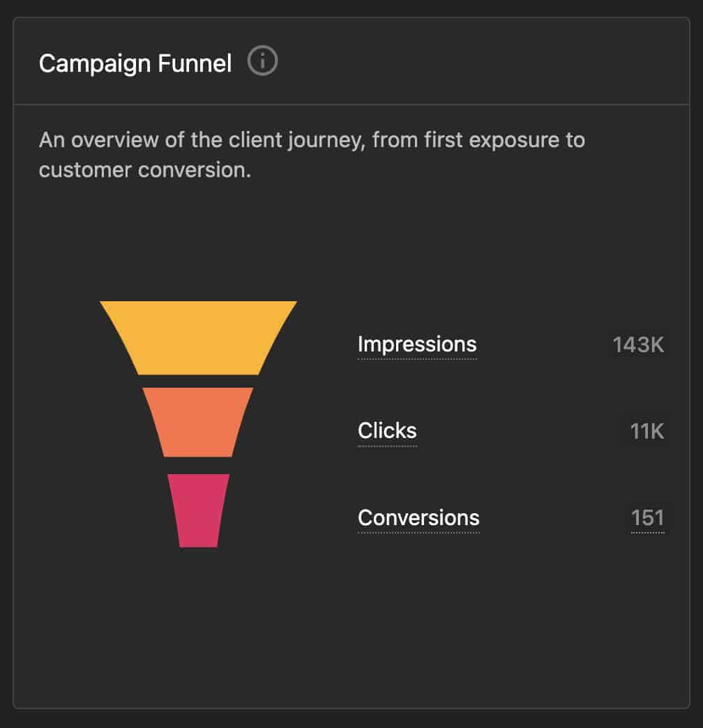This screenshot has height=728, width=703.
Task: Click the blank panel area below the funnel
Action: point(349,628)
